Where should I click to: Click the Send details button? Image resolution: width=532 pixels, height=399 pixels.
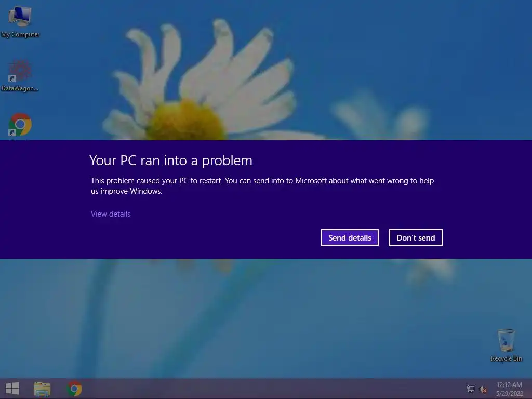pos(350,237)
